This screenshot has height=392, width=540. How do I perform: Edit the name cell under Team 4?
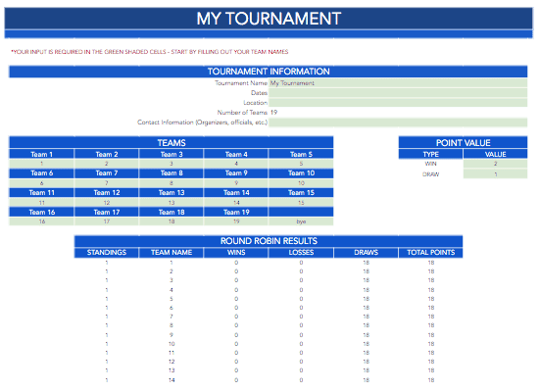click(x=236, y=164)
